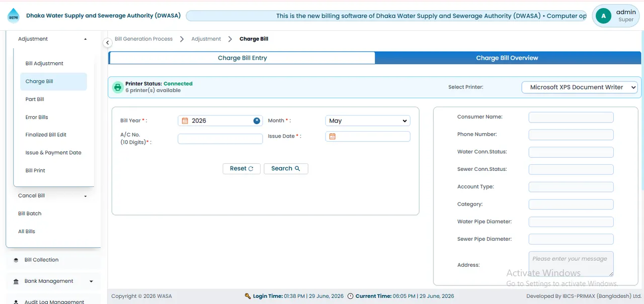Click the Search button
The height and width of the screenshot is (304, 644).
pos(286,169)
